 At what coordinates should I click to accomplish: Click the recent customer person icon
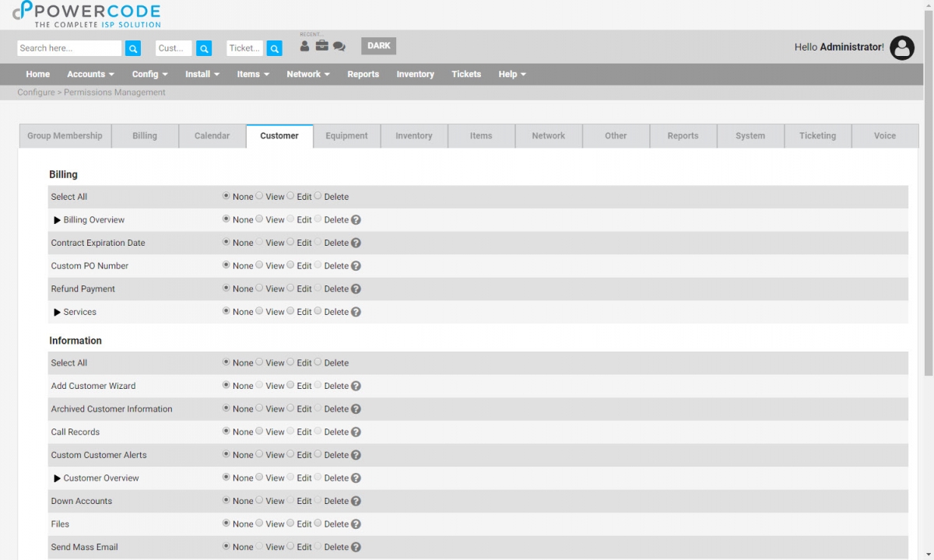pyautogui.click(x=304, y=46)
